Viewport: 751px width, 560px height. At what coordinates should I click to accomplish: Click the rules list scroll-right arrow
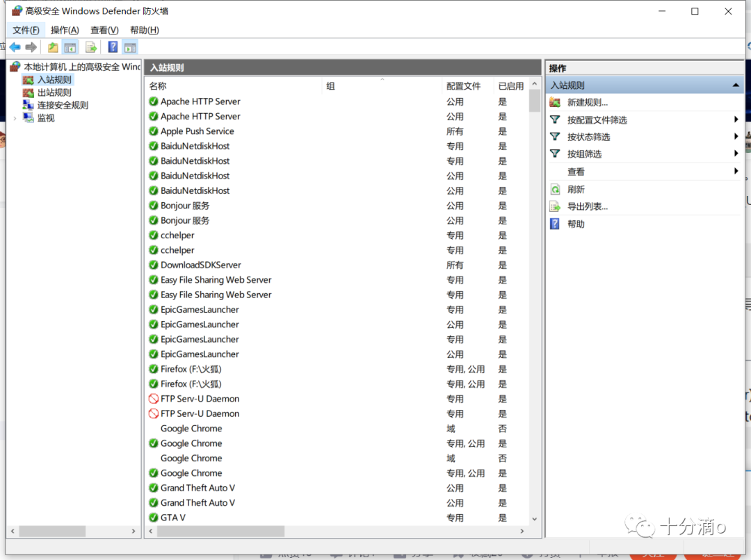tap(522, 531)
